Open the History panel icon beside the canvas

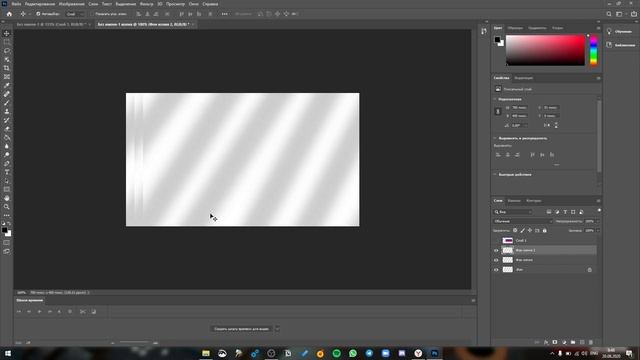(484, 31)
